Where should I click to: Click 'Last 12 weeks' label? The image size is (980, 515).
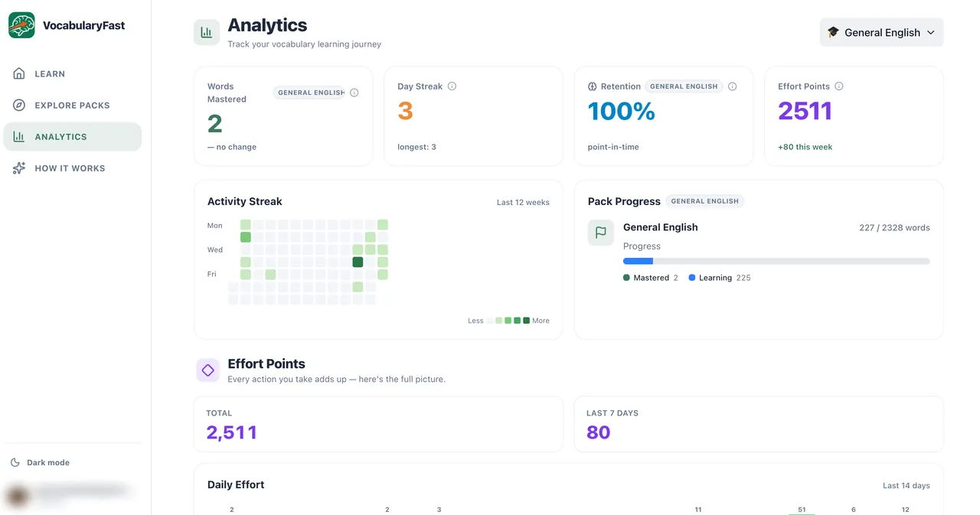(523, 203)
